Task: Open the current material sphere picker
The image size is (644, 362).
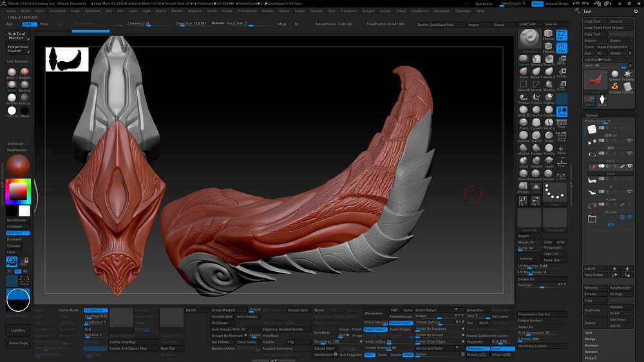Action: pos(17,166)
